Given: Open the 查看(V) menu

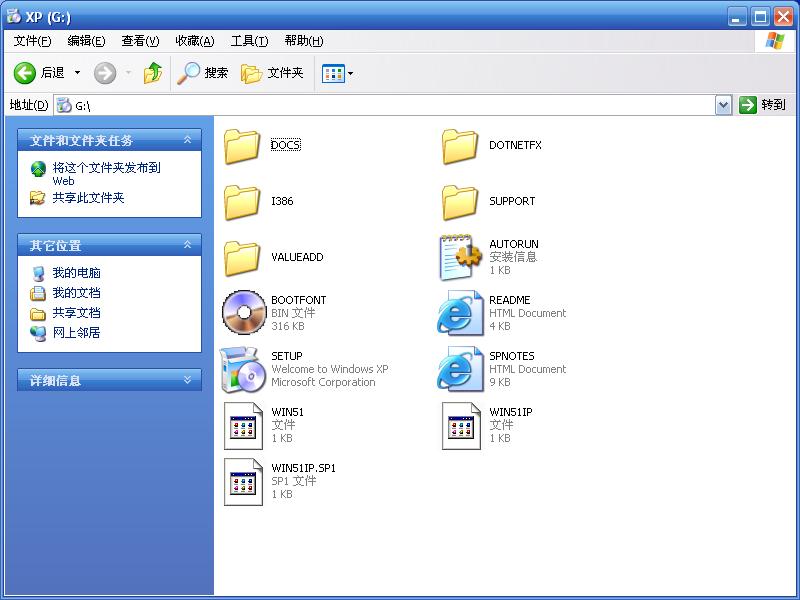Looking at the screenshot, I should pos(140,41).
